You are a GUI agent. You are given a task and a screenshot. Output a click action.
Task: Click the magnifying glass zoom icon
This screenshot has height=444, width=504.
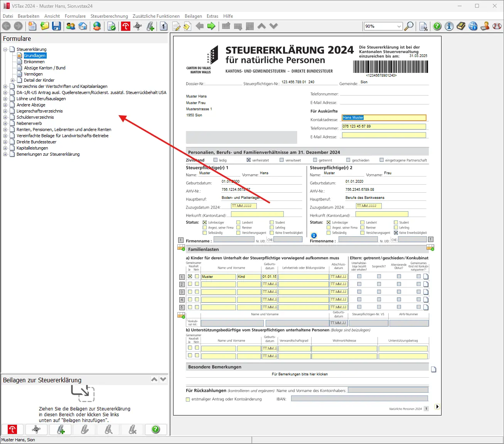[x=409, y=26]
